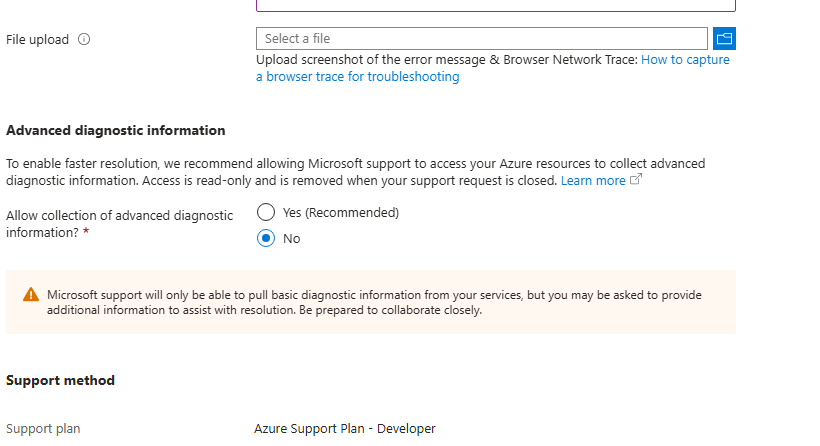Screen dimensions: 820x446
Task: Choose the No radio option
Action: tap(266, 238)
